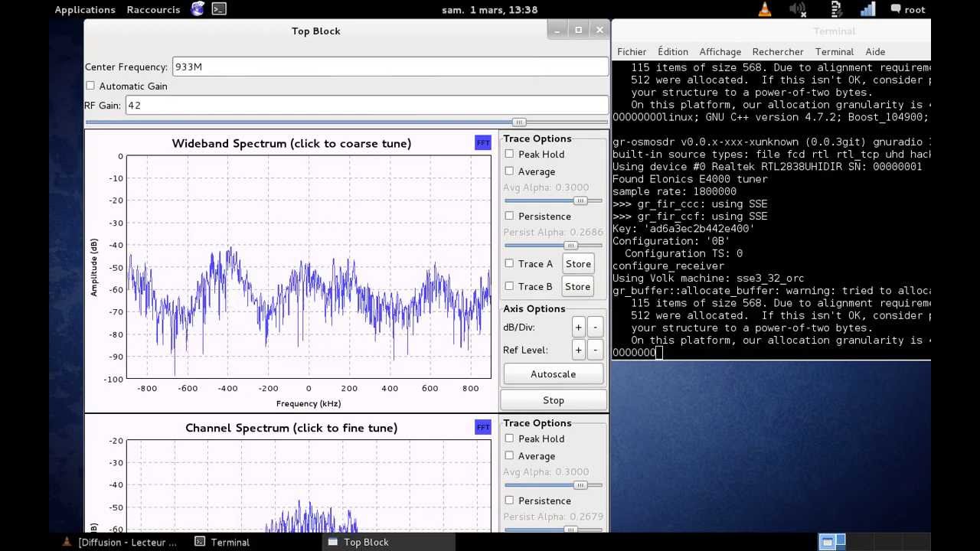Close the Top Block window

pos(599,30)
